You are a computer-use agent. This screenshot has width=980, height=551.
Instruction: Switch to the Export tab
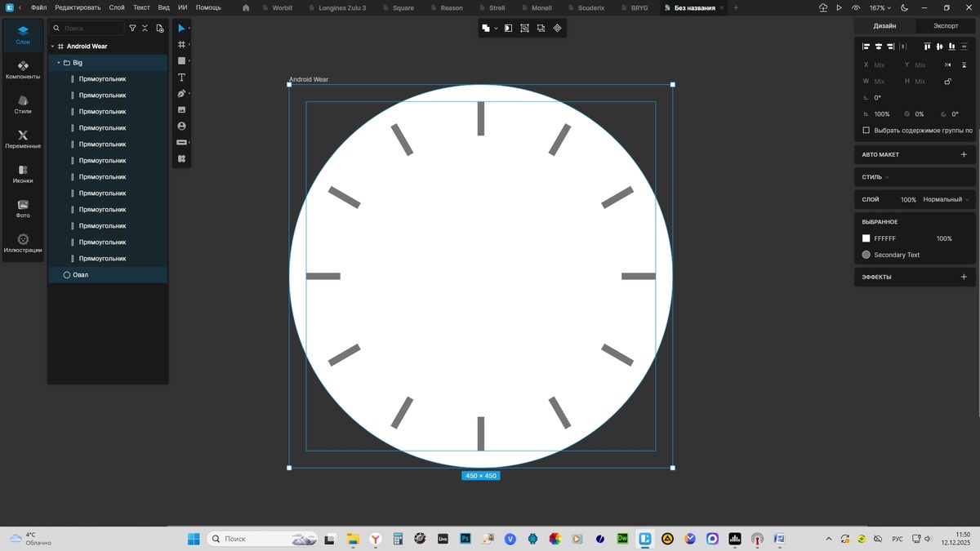tap(946, 25)
